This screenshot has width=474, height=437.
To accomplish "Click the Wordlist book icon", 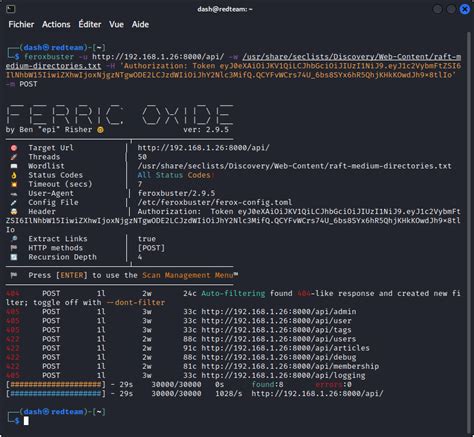I will pyautogui.click(x=14, y=166).
